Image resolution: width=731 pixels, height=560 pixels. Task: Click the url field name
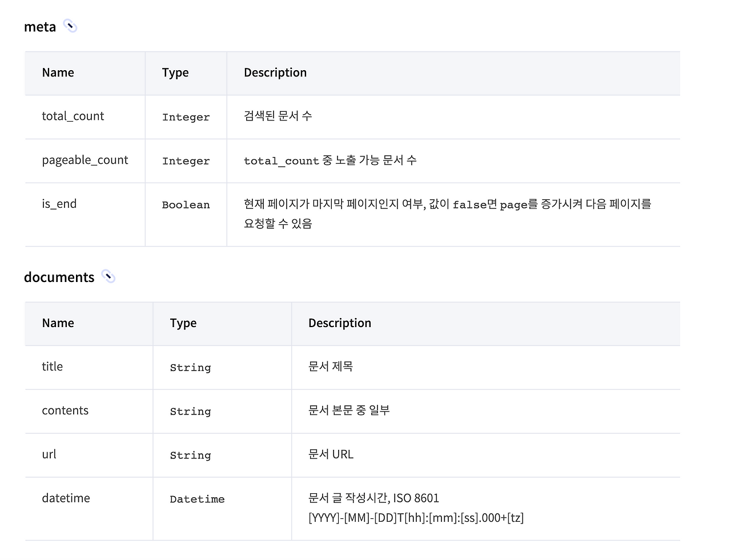[x=49, y=454]
